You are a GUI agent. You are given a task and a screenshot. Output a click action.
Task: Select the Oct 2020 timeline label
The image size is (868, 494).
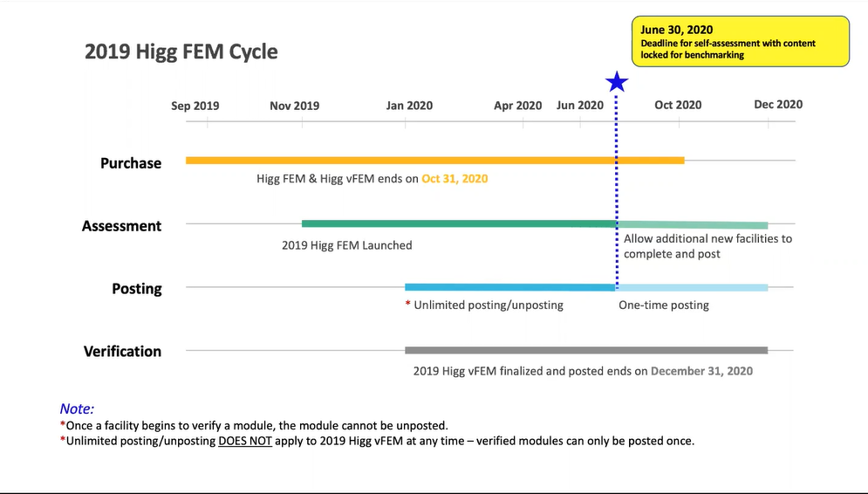(x=678, y=105)
